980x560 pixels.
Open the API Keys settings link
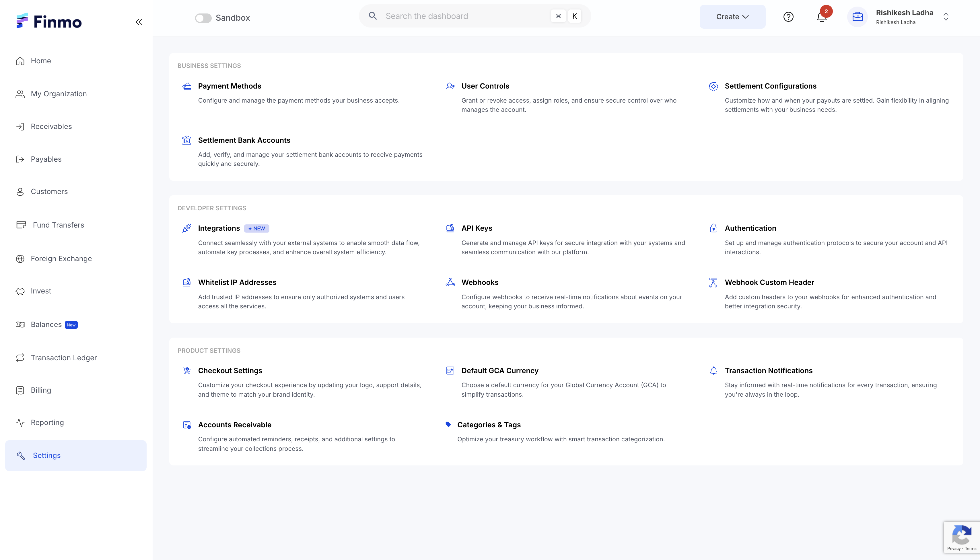[x=477, y=228]
